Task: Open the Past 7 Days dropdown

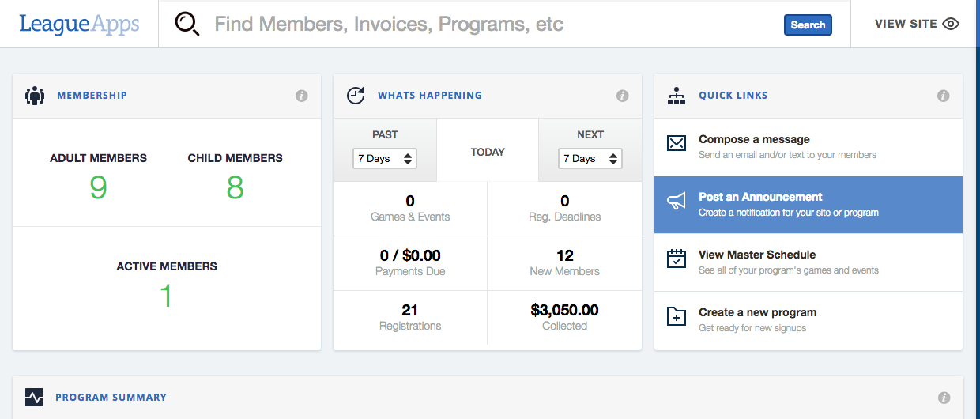Action: 385,159
